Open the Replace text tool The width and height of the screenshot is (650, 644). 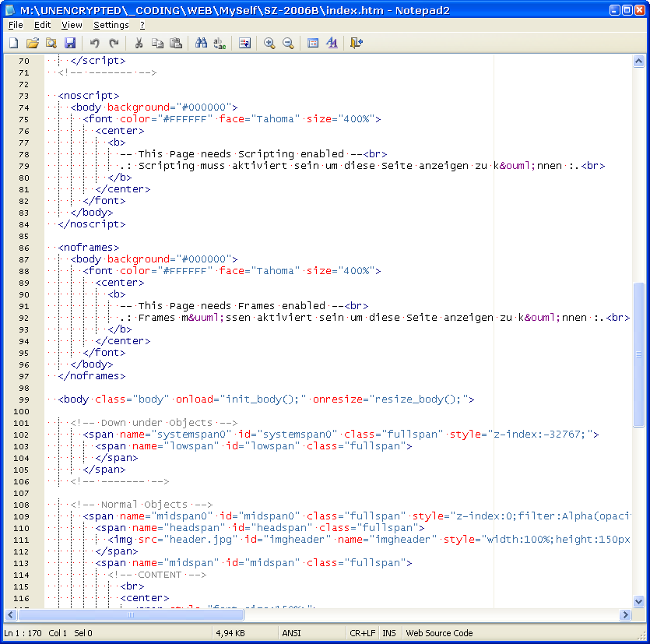[x=220, y=43]
